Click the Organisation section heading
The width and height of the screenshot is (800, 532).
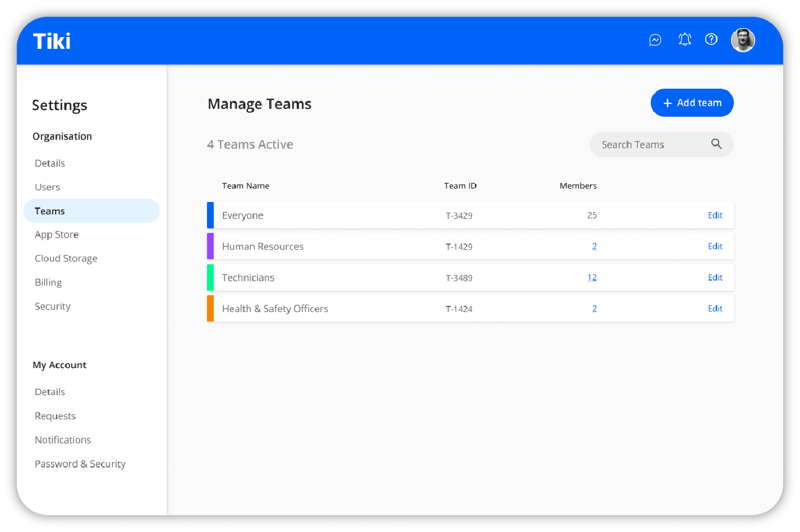pos(62,136)
